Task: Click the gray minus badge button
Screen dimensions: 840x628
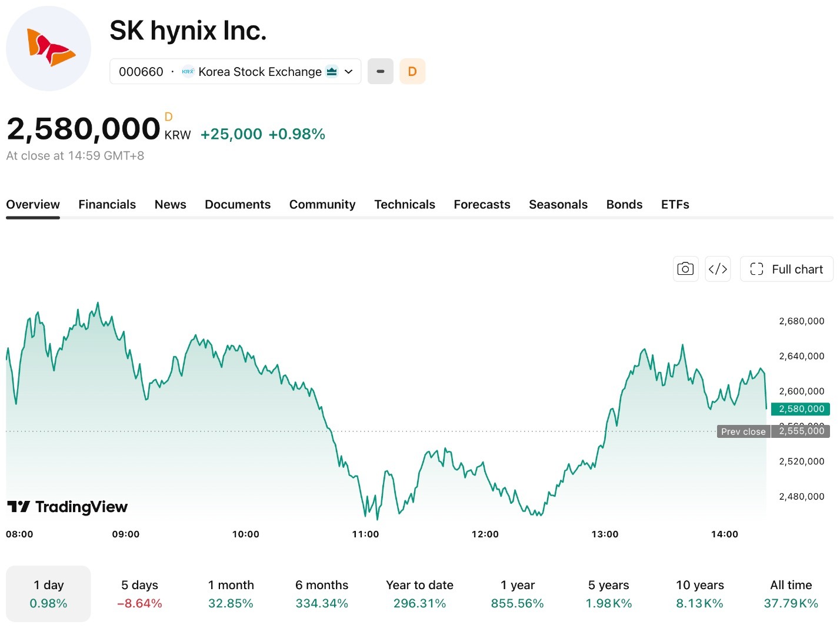Action: click(381, 71)
